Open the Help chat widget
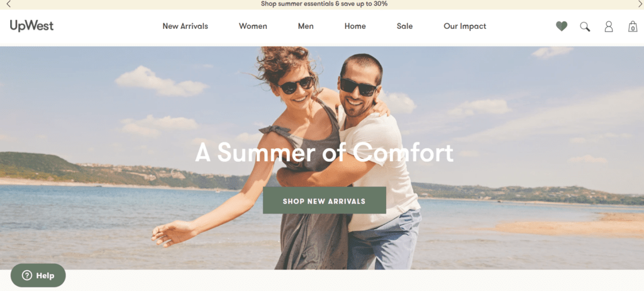Screen dimensions: 644x291 (x=38, y=275)
